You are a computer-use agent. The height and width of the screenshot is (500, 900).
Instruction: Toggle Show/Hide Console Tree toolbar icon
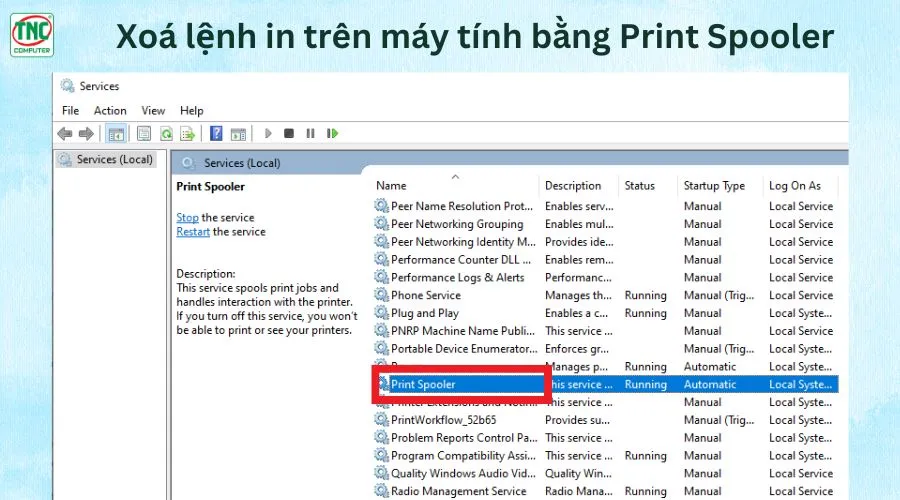coord(116,134)
